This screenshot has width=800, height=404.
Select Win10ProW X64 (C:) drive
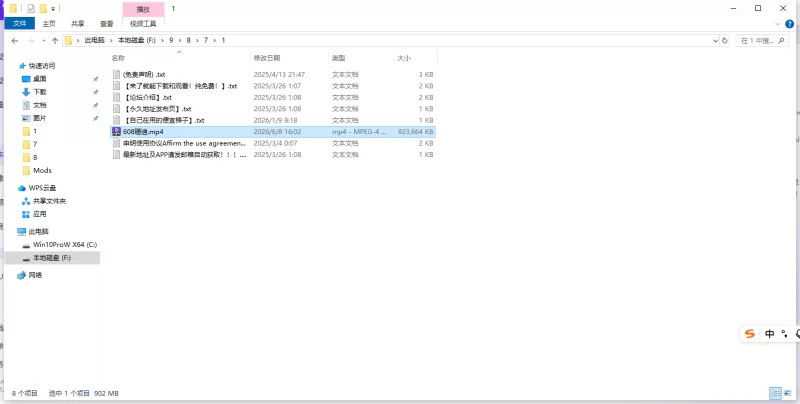[x=65, y=245]
